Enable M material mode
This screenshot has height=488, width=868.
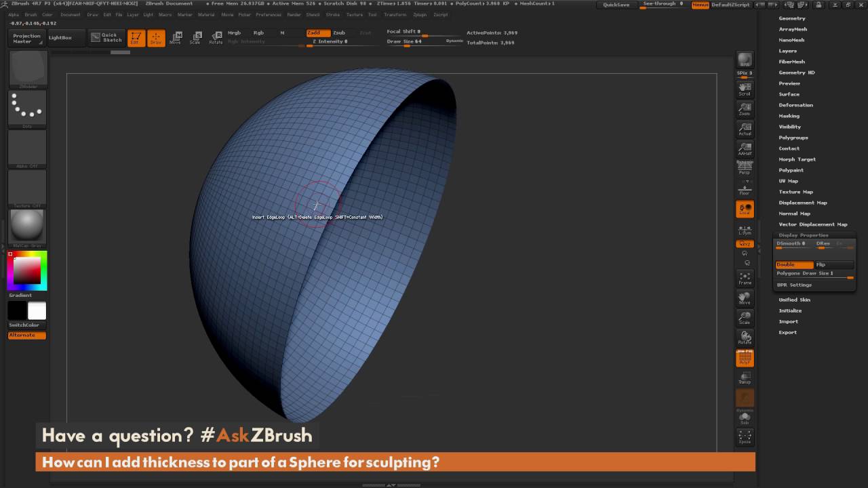(x=282, y=33)
